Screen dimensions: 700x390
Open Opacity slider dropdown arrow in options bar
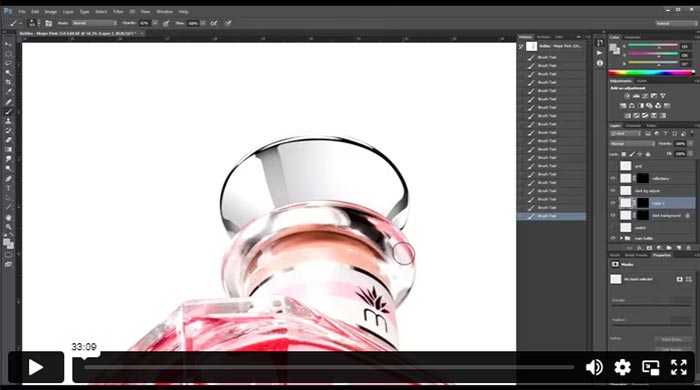(x=155, y=23)
